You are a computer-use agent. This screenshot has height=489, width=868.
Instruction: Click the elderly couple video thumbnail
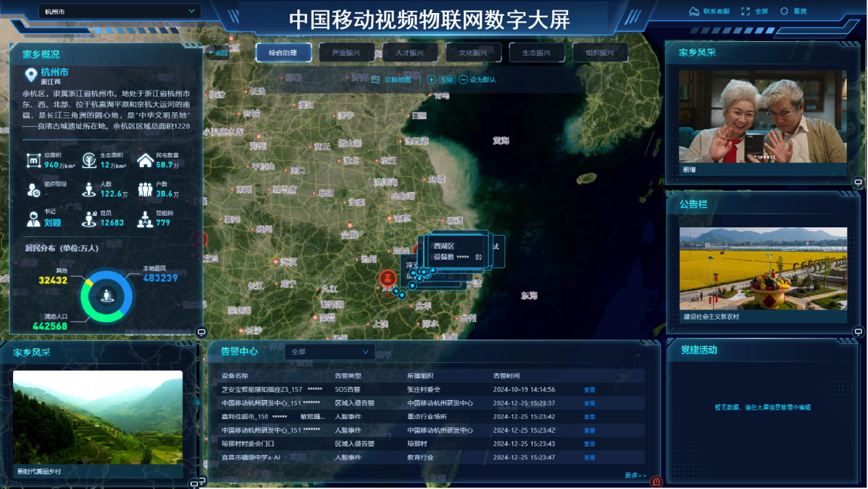(x=762, y=116)
